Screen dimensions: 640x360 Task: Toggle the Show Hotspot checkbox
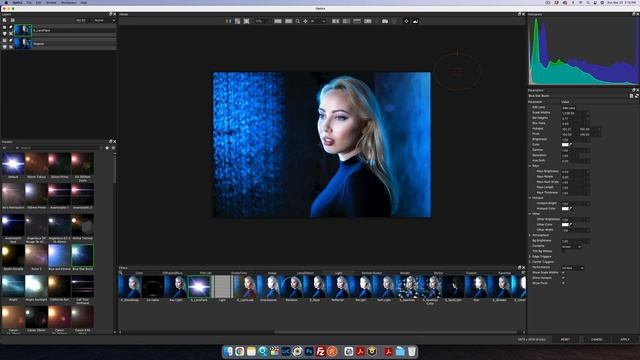(x=564, y=278)
